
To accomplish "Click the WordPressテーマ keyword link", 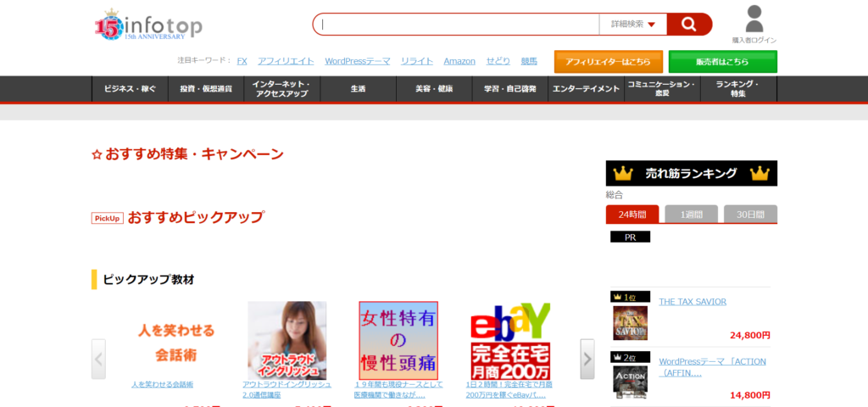I will coord(358,61).
